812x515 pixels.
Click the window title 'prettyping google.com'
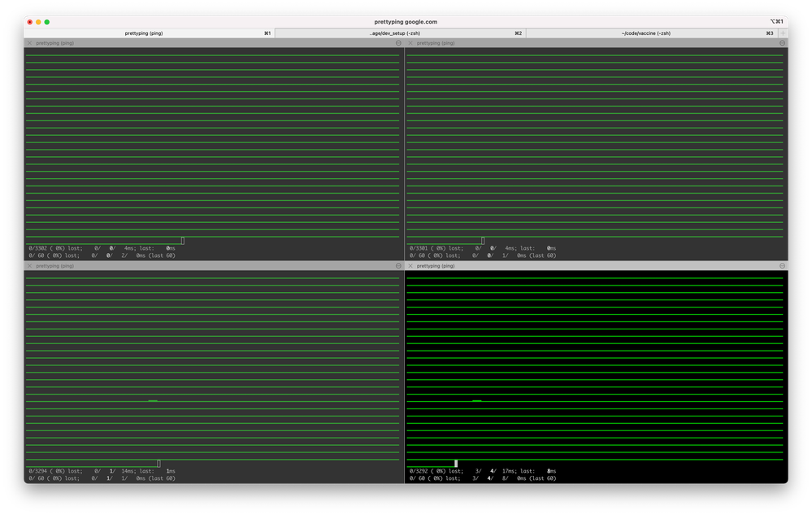click(x=406, y=22)
